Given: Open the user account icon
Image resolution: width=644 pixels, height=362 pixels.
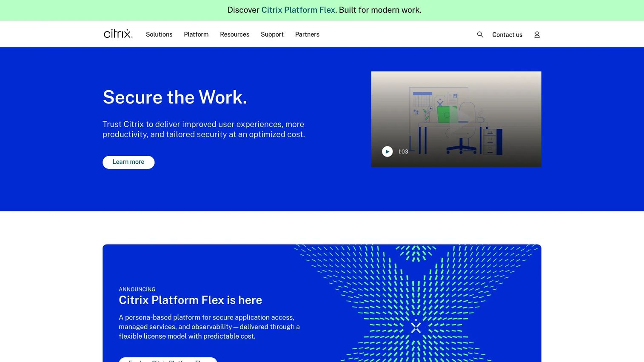Looking at the screenshot, I should (537, 34).
